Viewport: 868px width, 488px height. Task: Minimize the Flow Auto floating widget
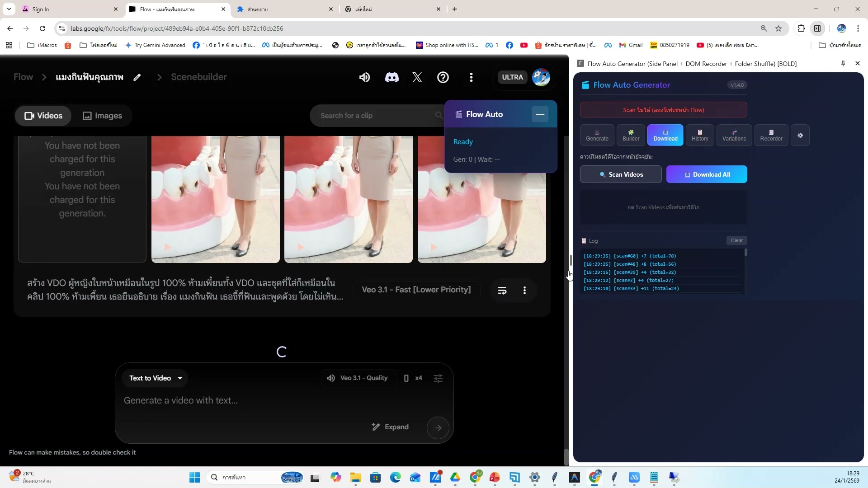(540, 114)
